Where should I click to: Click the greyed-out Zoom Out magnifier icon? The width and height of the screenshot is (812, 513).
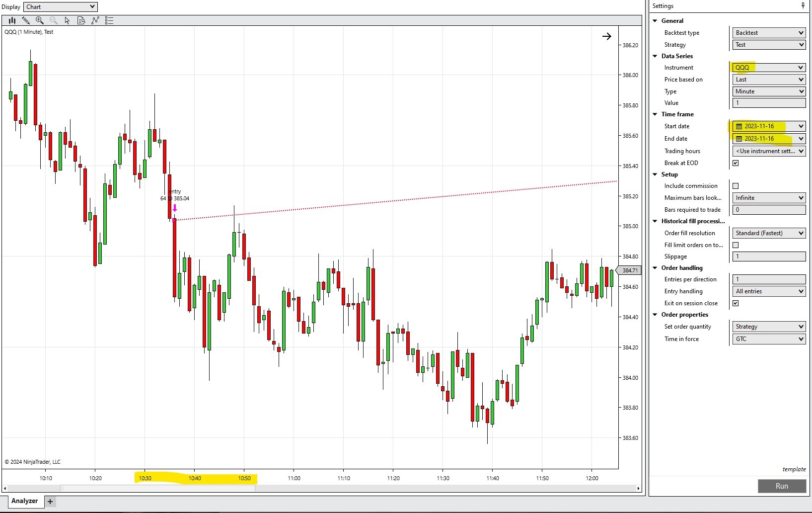[54, 20]
